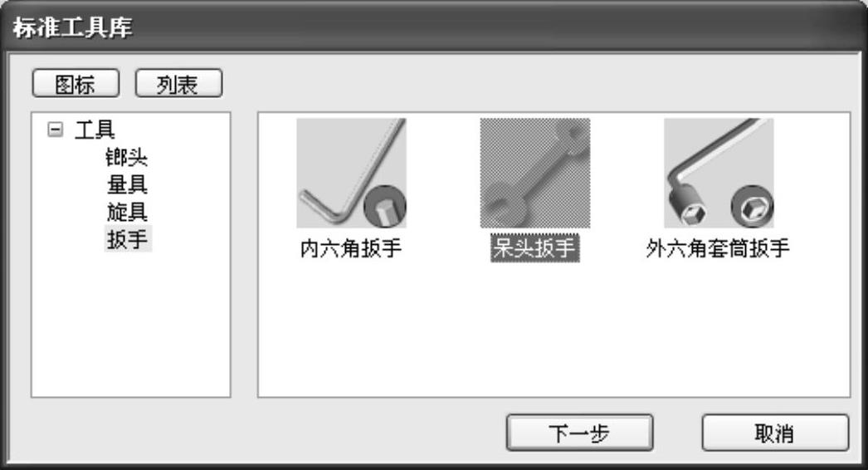Click the 下一步 next button
The image size is (868, 470).
point(579,433)
